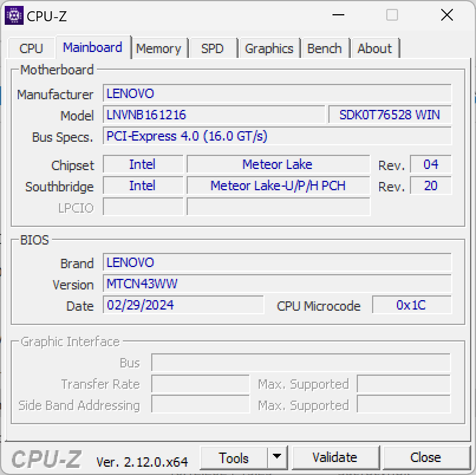Image resolution: width=476 pixels, height=475 pixels.
Task: Click CPU Microcode value 0x1C
Action: coord(412,305)
